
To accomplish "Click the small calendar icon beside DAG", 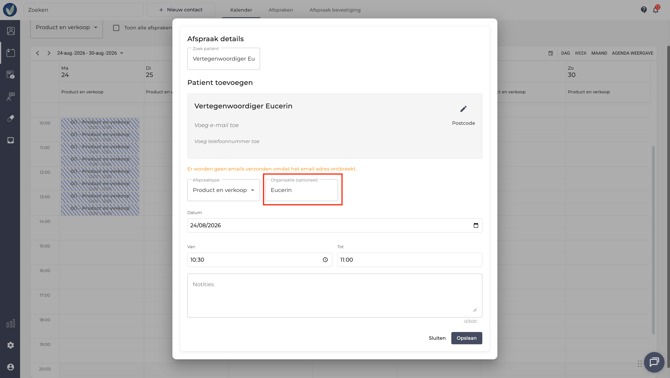I will 550,53.
